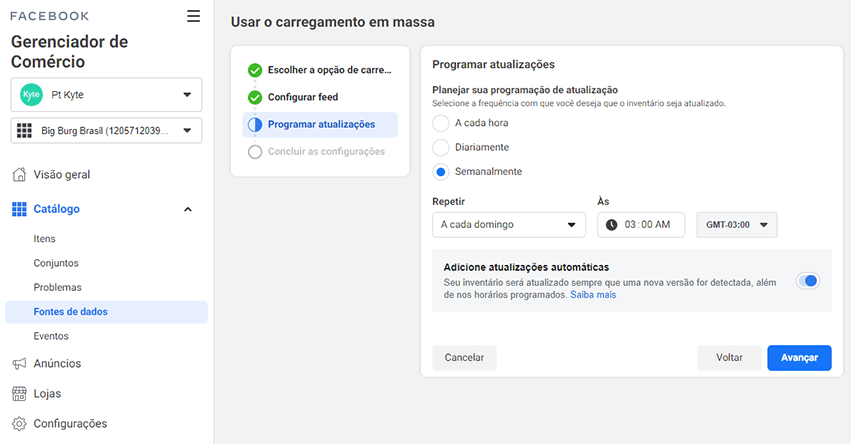This screenshot has height=444, width=851.
Task: Click the Visão geral home icon
Action: pos(19,174)
